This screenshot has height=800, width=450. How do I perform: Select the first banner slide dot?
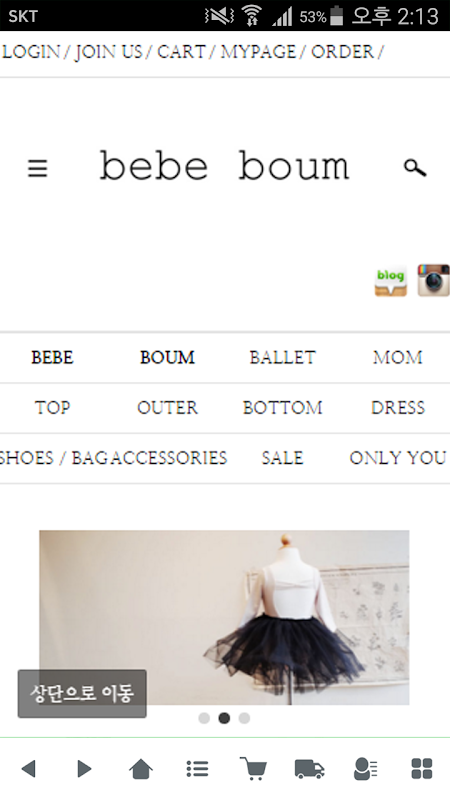point(204,718)
